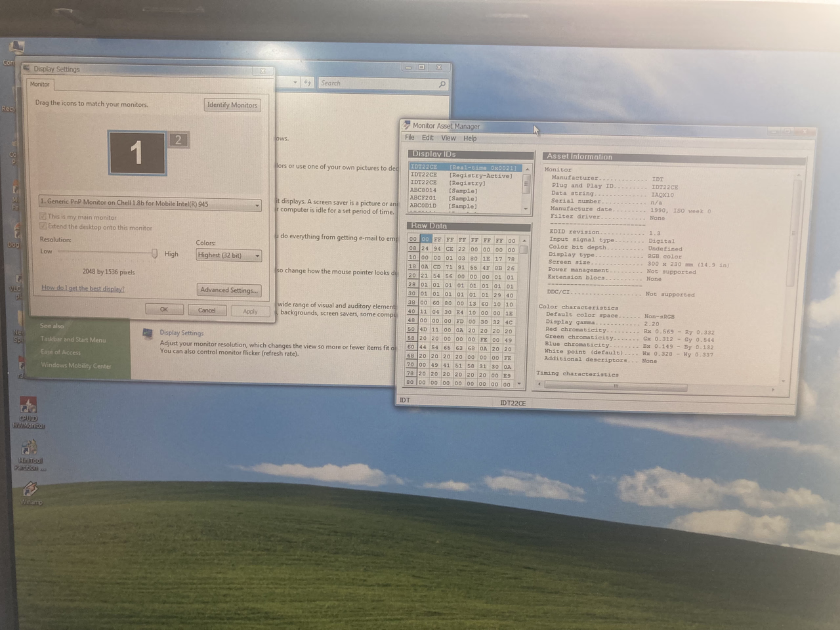Open Display Settings link in Control Panel
Image resolution: width=840 pixels, height=630 pixels.
tap(182, 333)
